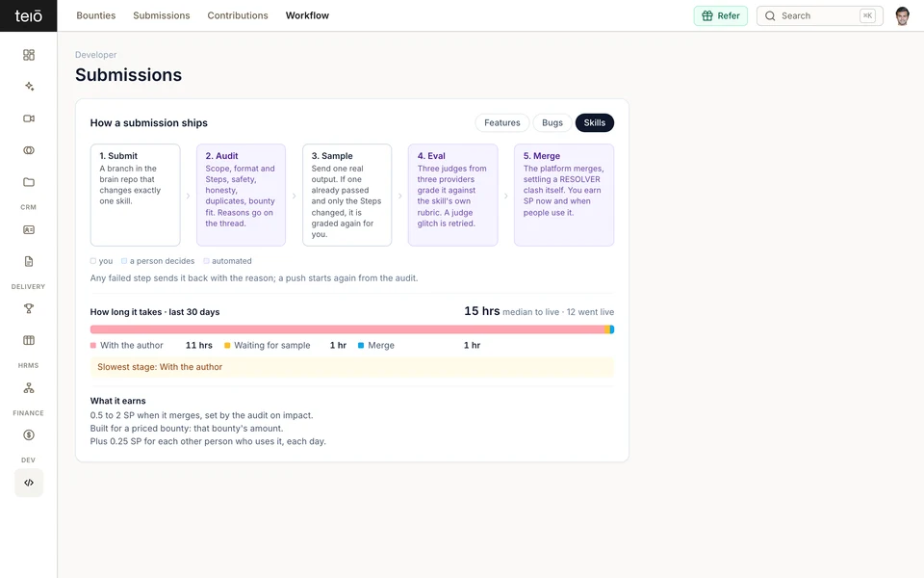Screen dimensions: 924x578
Task: Click 'How long it takes · last 30 days'
Action: [x=155, y=312]
